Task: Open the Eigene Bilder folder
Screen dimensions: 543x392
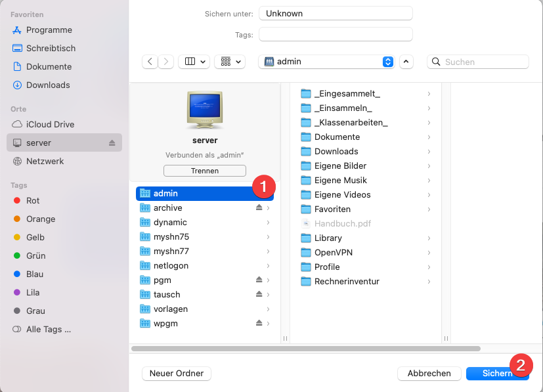Action: (366, 166)
